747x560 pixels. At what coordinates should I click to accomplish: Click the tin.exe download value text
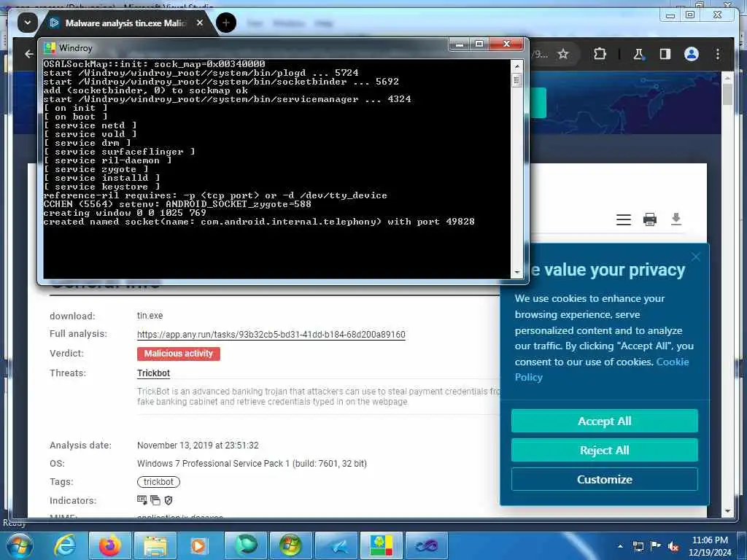[x=150, y=316]
